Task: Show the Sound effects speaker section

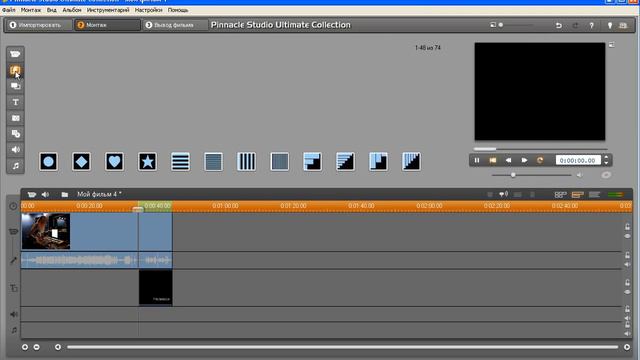Action: [x=15, y=150]
